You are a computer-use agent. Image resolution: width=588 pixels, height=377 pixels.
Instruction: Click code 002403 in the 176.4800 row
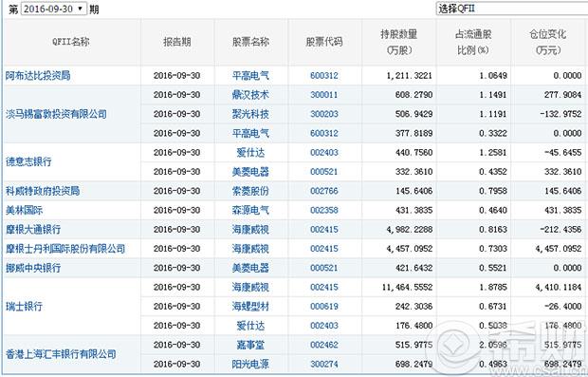(x=324, y=325)
